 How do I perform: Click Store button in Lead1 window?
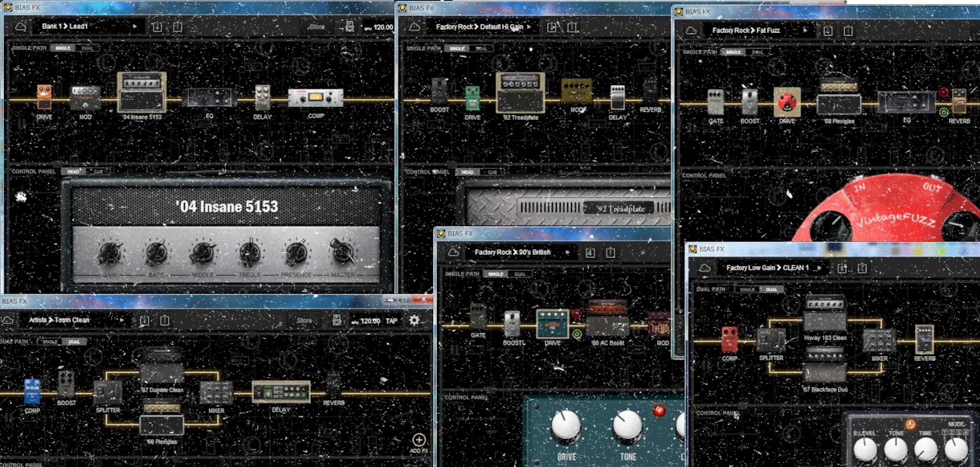pyautogui.click(x=317, y=27)
